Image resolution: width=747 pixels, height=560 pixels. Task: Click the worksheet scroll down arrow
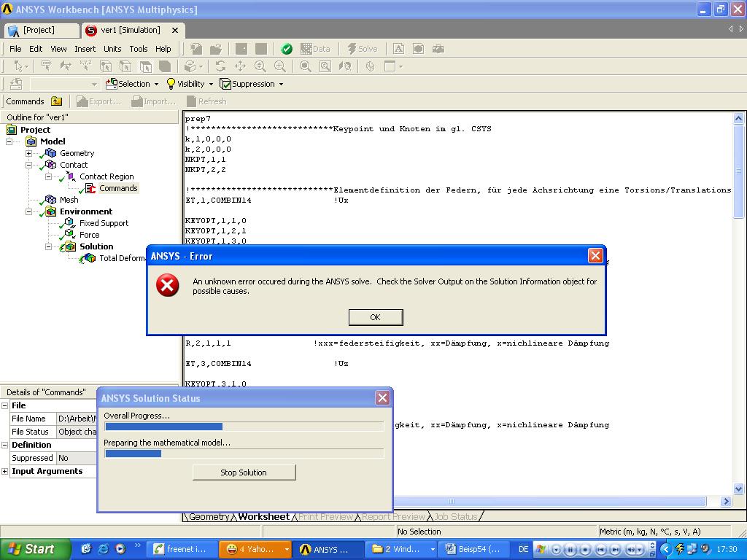[738, 489]
